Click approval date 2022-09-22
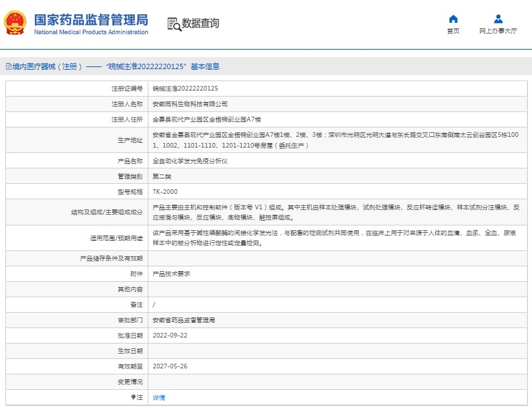The width and height of the screenshot is (532, 410). (170, 336)
